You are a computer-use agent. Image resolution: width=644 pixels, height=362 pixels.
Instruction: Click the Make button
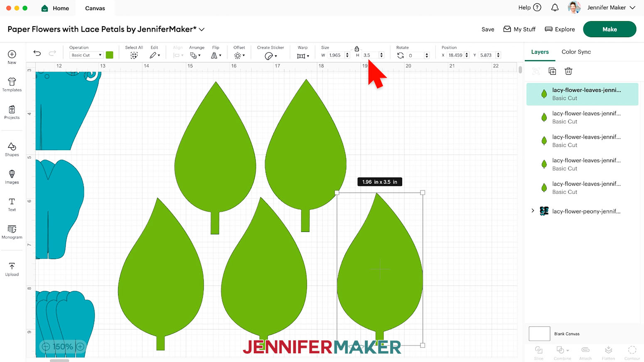610,29
